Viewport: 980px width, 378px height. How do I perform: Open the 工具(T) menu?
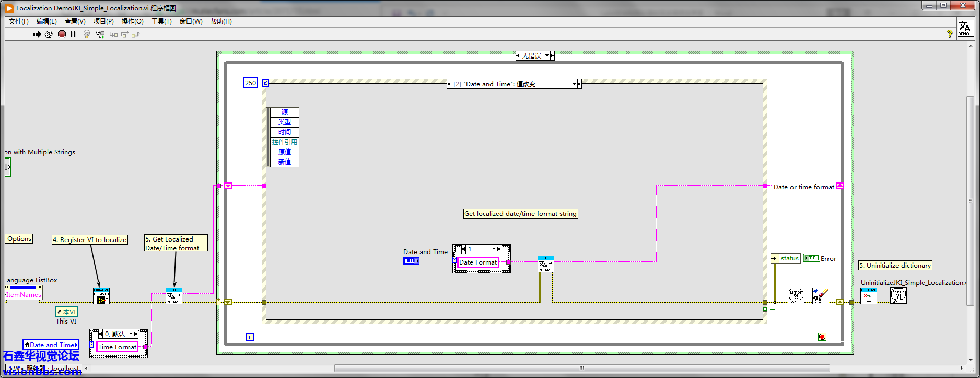pos(161,21)
